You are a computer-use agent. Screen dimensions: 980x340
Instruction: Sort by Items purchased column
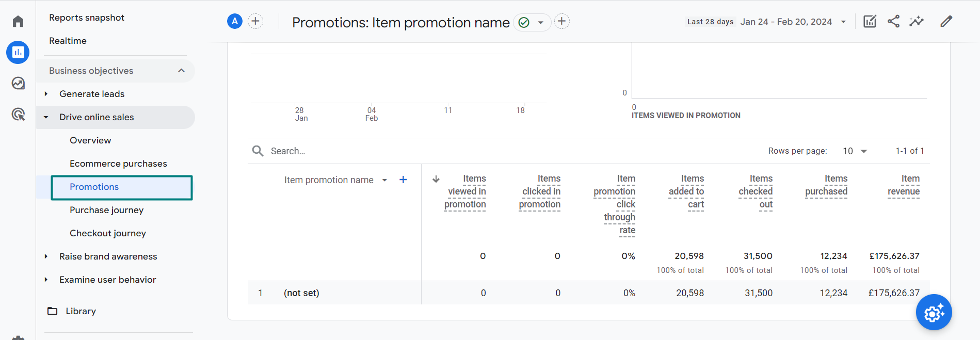click(826, 185)
